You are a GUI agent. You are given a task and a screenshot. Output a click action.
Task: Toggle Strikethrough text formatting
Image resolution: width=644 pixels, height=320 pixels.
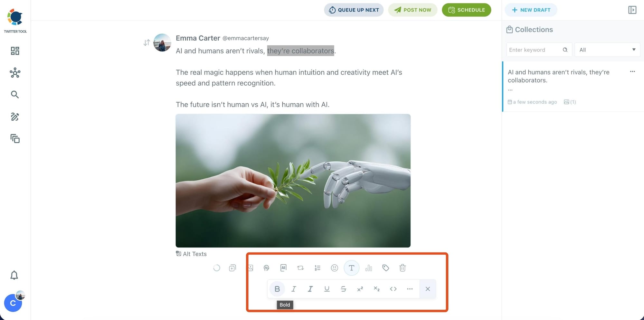(343, 289)
